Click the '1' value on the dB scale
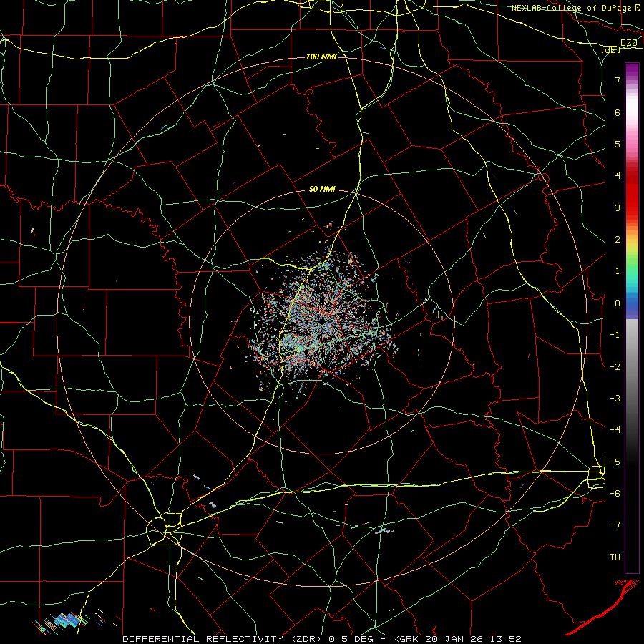 (x=618, y=271)
